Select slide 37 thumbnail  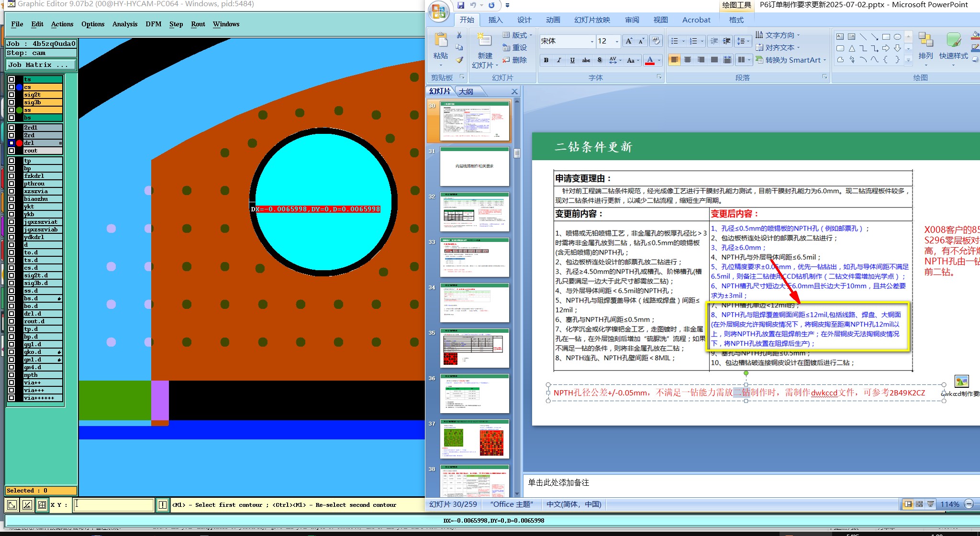coord(474,438)
